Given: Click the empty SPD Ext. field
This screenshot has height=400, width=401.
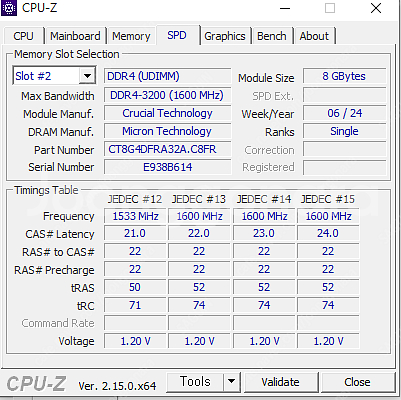Looking at the screenshot, I should (x=345, y=95).
